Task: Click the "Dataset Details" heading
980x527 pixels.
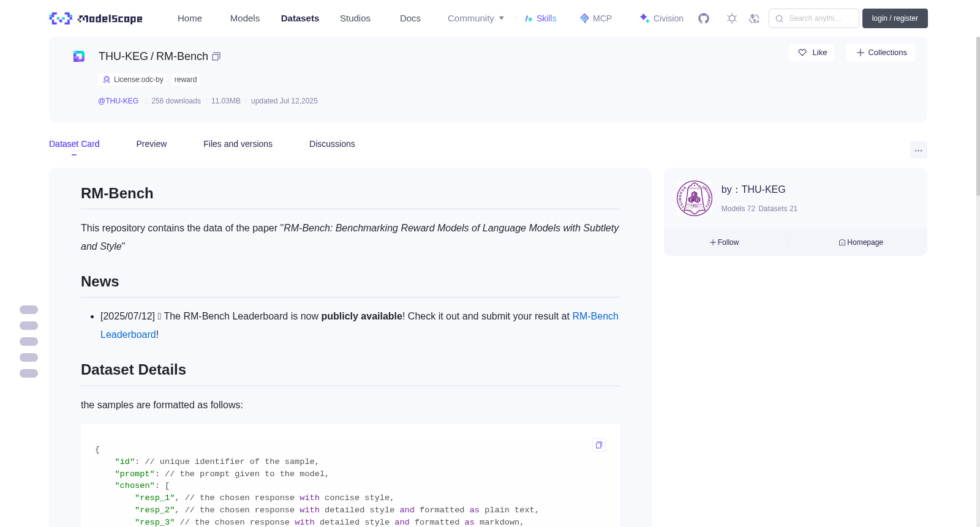Action: point(134,370)
